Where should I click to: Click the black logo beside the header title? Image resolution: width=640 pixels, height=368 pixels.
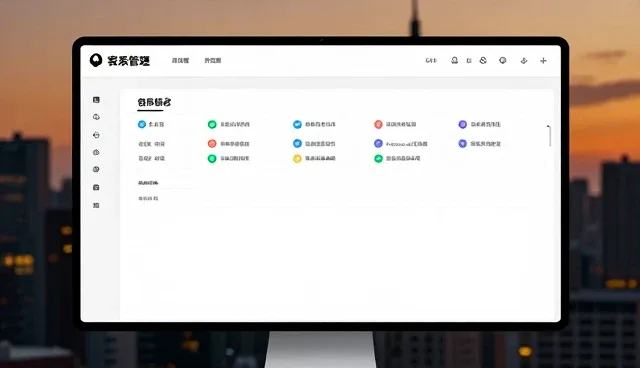96,60
